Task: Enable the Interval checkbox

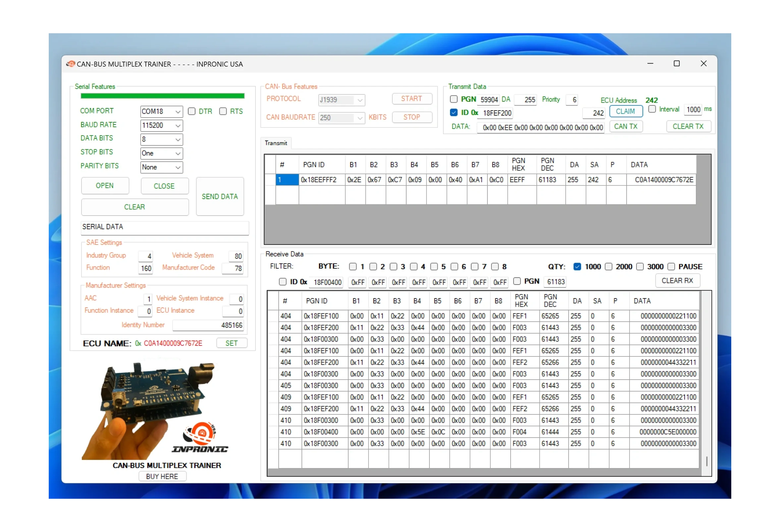Action: click(652, 109)
